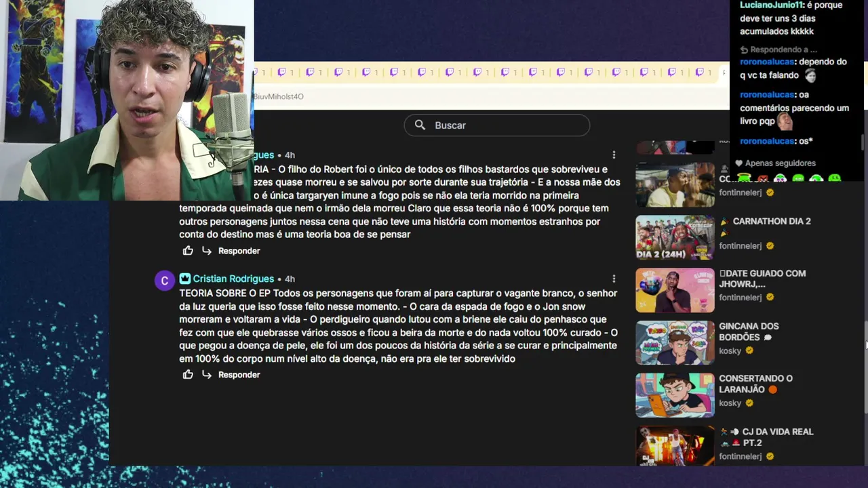Screen dimensions: 868x488
Task: Open the purple C avatar profile
Action: coord(164,281)
